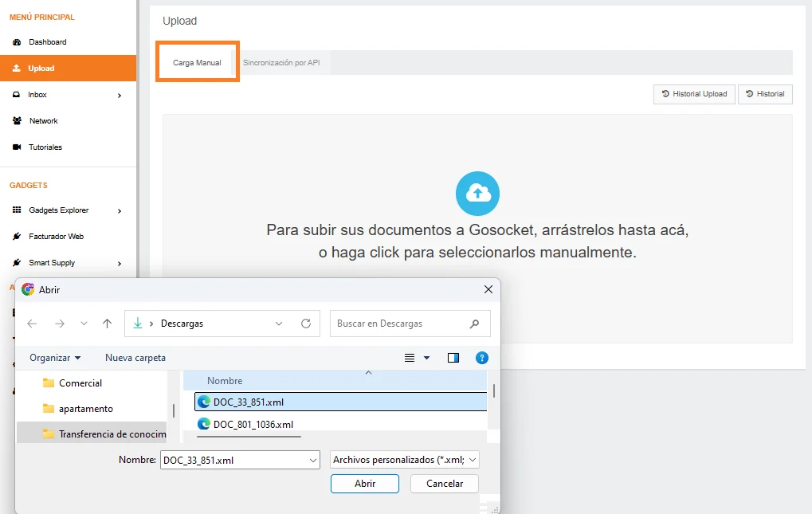This screenshot has width=812, height=514.
Task: Create a Nueva carpeta
Action: (135, 358)
